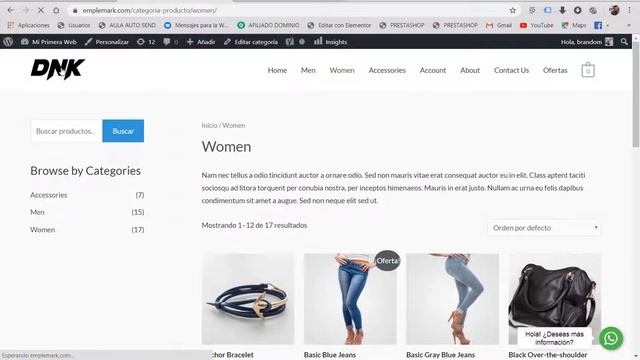The width and height of the screenshot is (640, 360).
Task: Open the Basic Gray Blue Jeans product image
Action: [452, 299]
